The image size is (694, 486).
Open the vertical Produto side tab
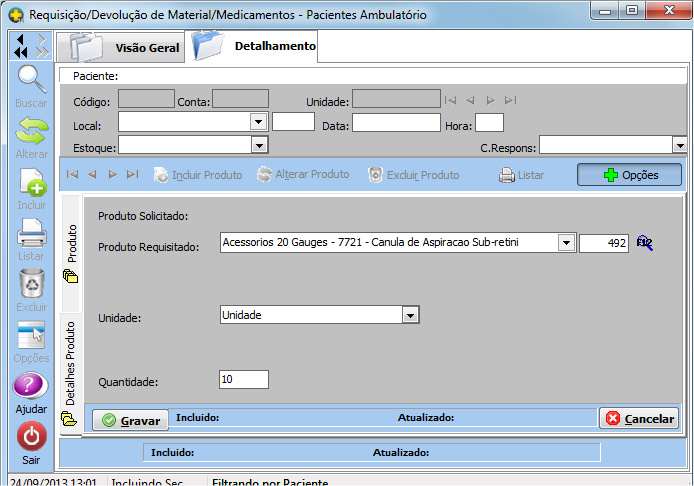(71, 250)
